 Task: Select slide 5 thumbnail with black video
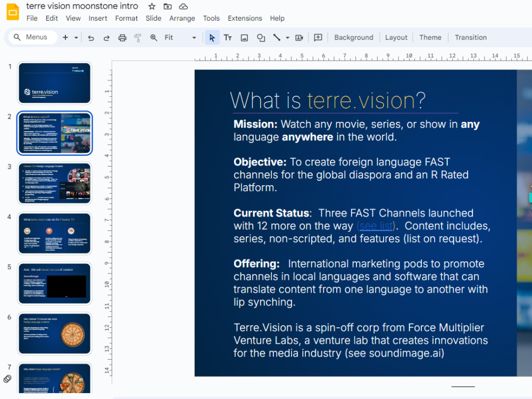(55, 284)
